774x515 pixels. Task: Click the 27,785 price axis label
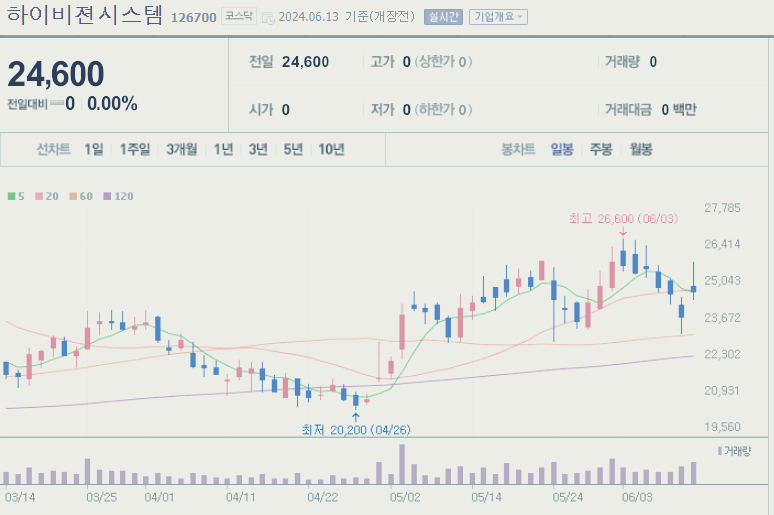(722, 208)
